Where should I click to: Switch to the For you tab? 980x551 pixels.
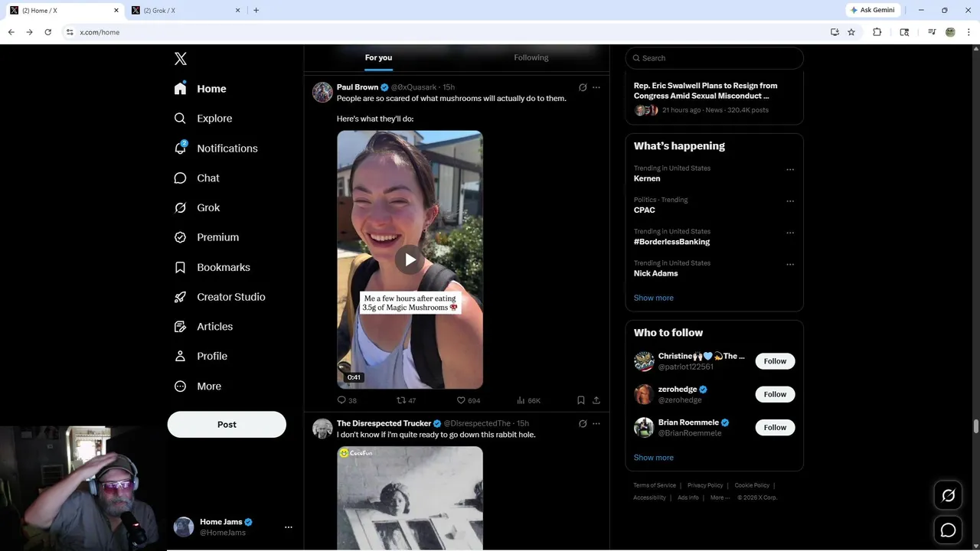(378, 58)
